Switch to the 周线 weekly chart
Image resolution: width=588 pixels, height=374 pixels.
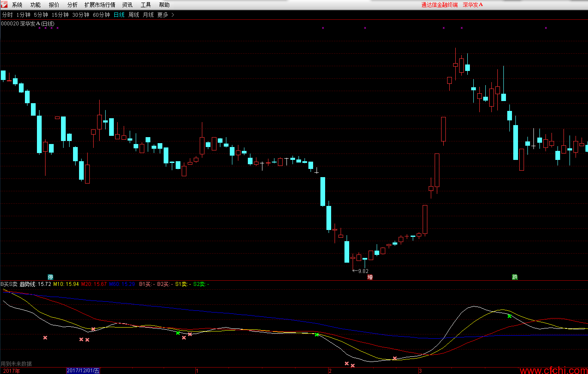134,15
